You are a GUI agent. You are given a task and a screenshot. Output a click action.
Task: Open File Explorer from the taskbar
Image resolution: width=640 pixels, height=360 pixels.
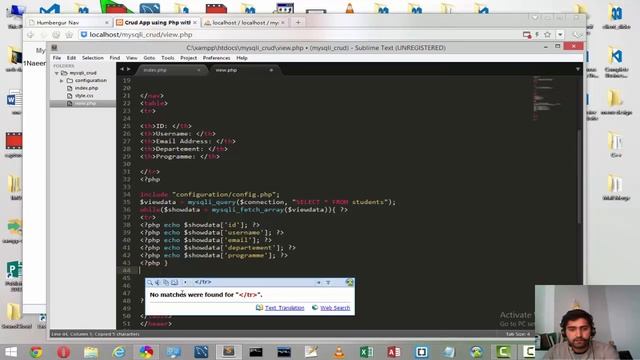[91, 352]
